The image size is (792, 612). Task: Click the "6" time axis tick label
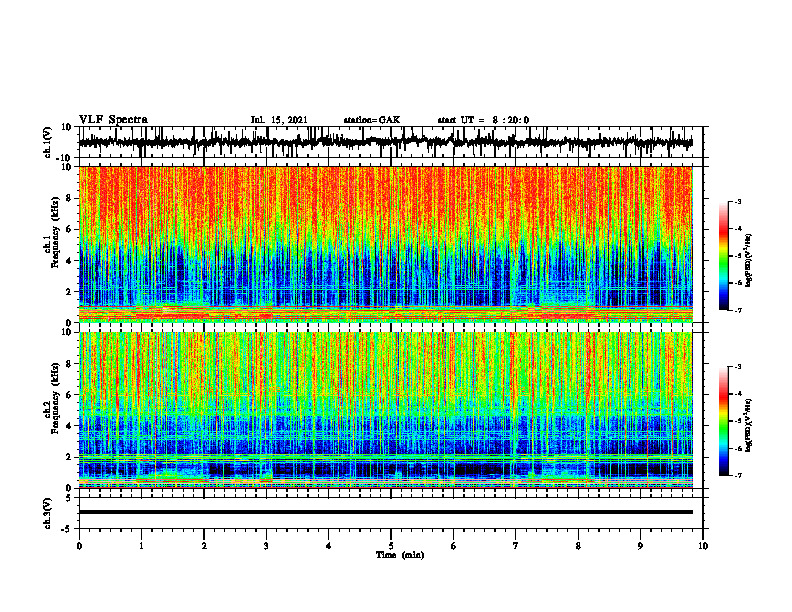(x=454, y=546)
